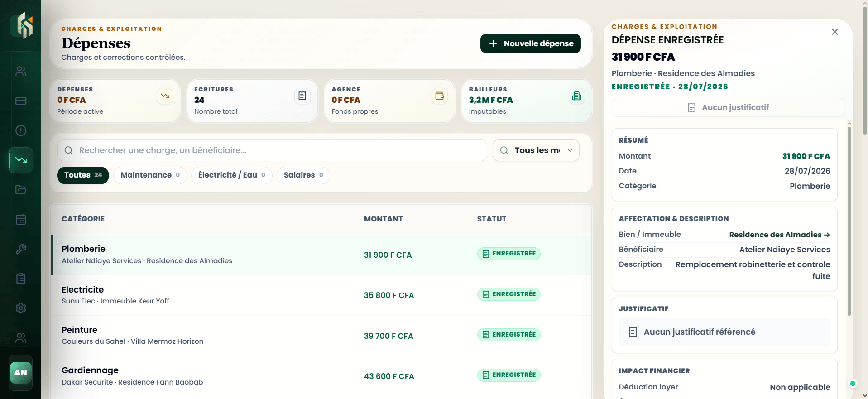
Task: Select the Maintenance filter tab
Action: (150, 175)
